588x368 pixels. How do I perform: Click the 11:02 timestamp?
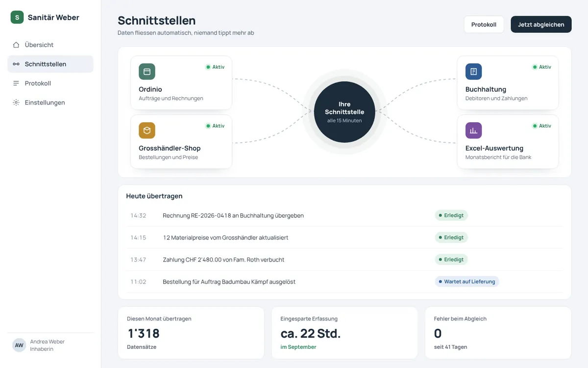(x=138, y=282)
